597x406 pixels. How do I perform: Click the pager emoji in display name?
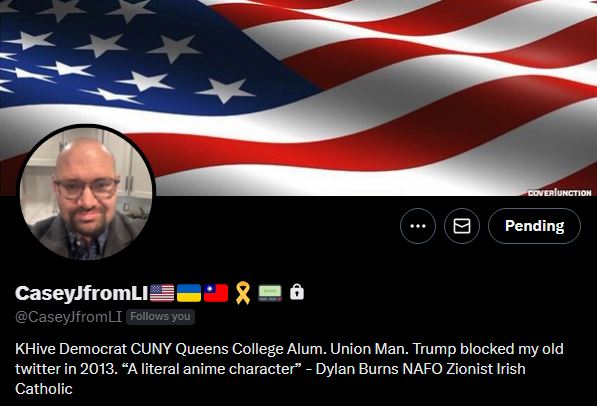point(270,293)
